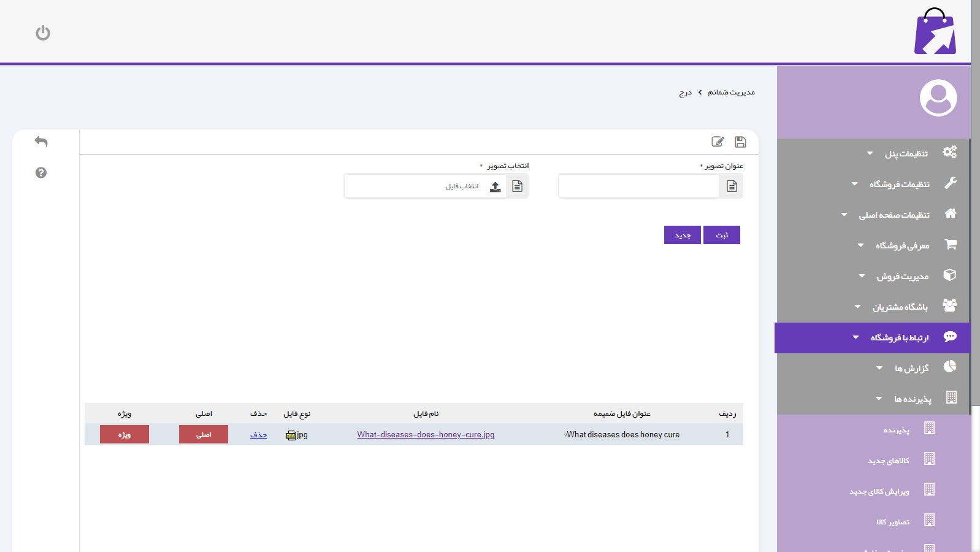Toggle the red اصلی flag button

point(204,434)
